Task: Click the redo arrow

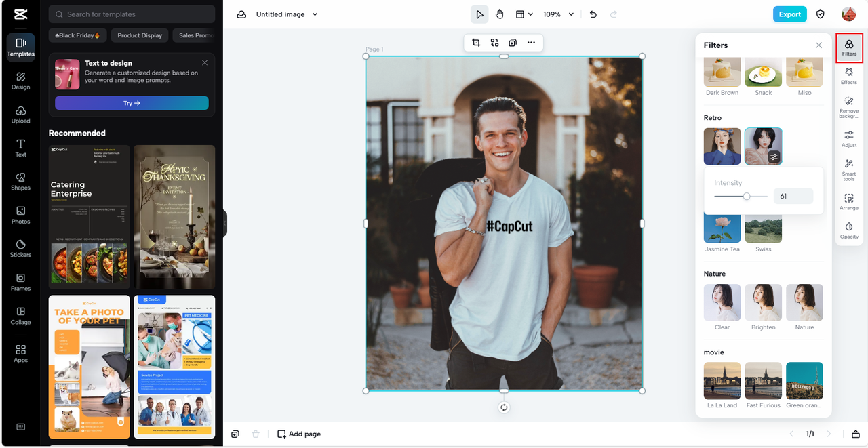Action: click(614, 14)
